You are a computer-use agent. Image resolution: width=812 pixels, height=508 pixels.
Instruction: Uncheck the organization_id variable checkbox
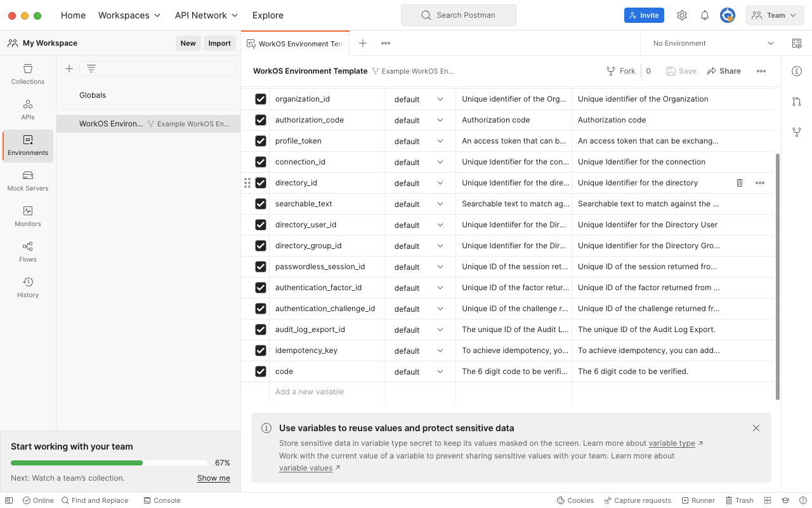tap(261, 99)
